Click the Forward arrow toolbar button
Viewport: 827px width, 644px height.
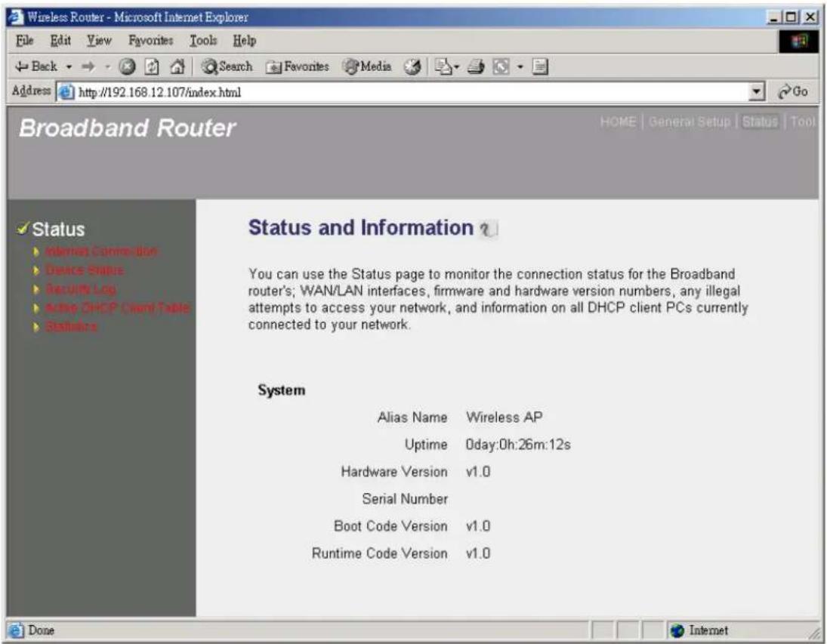[x=88, y=66]
